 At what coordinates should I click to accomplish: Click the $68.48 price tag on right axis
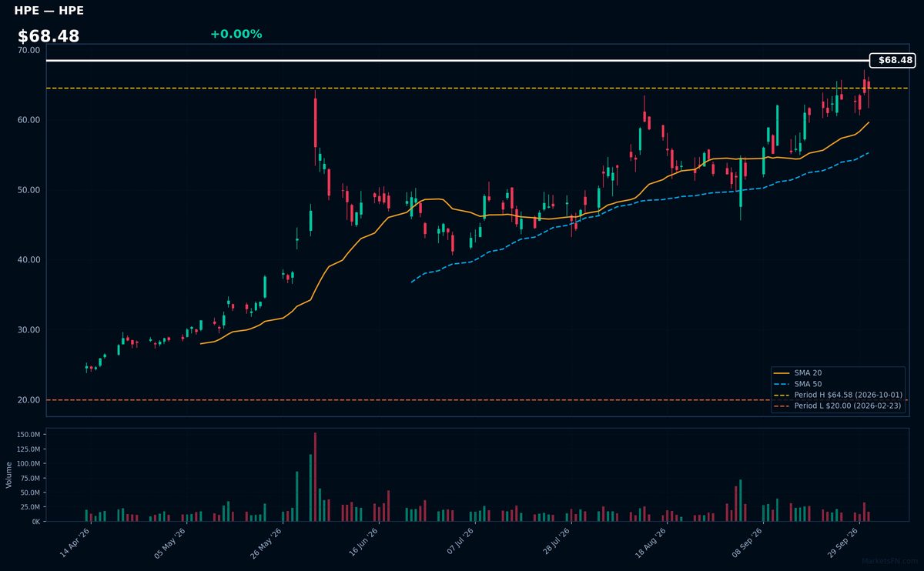point(892,60)
